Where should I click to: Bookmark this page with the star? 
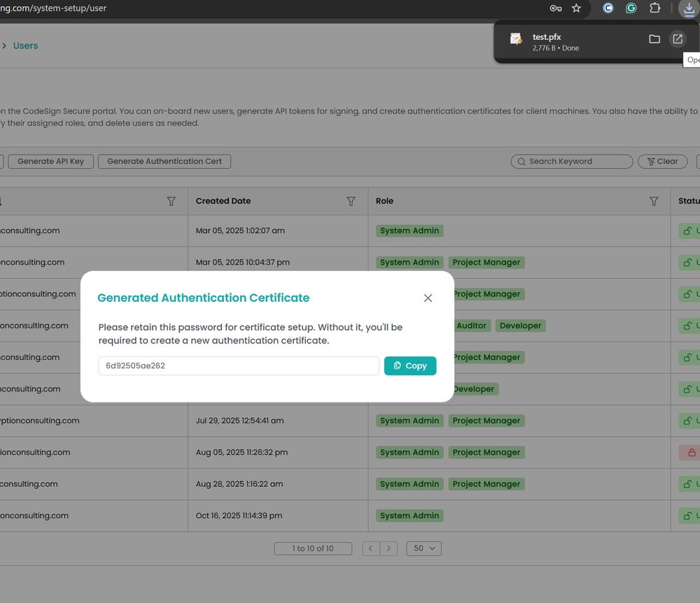[576, 8]
